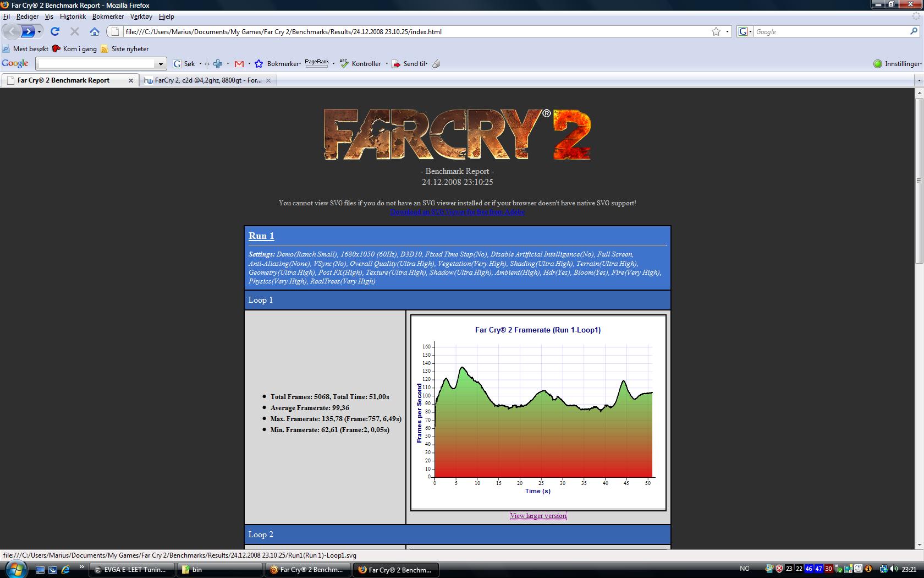This screenshot has width=924, height=578.
Task: Open the Gmail dropdown arrow in toolbar
Action: pos(249,64)
